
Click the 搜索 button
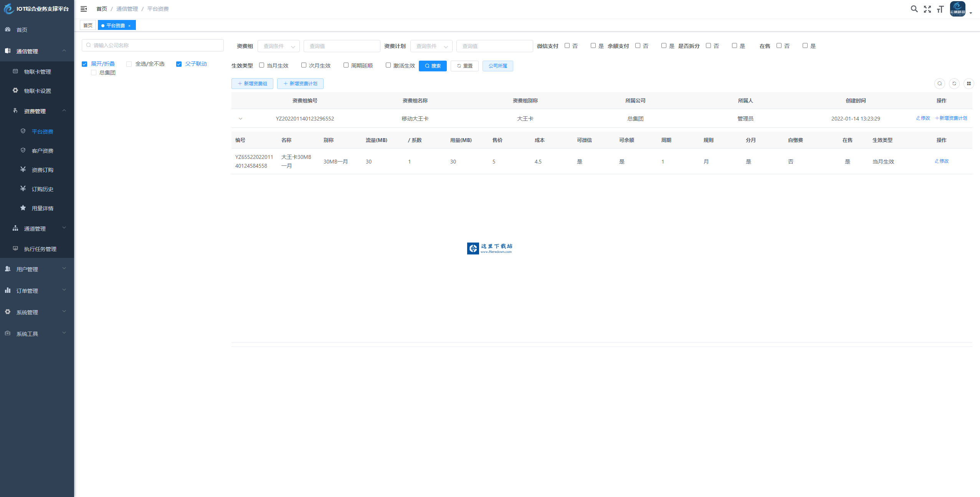click(x=432, y=66)
